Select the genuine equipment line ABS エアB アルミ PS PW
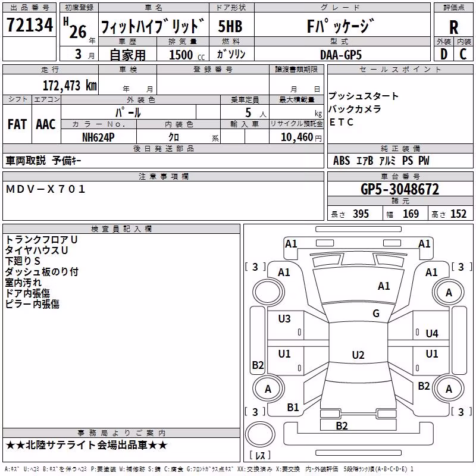Viewport: 476px width, 476px height. pos(381,161)
